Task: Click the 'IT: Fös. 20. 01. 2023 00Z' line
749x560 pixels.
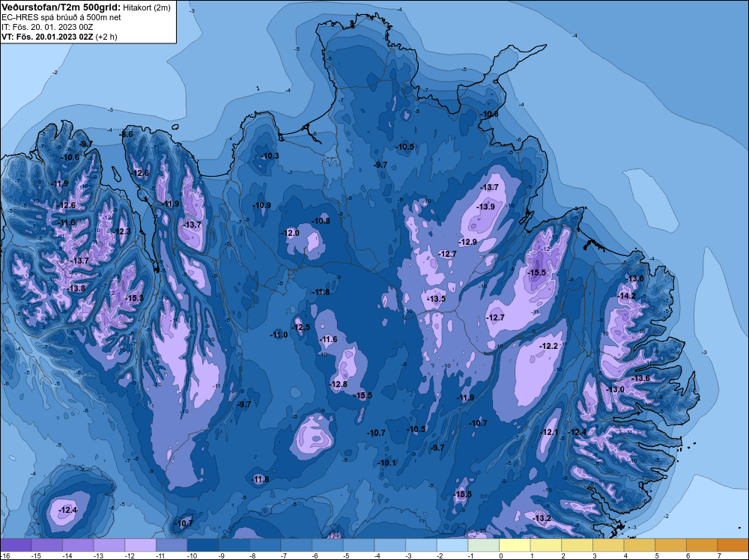Action: [47, 27]
